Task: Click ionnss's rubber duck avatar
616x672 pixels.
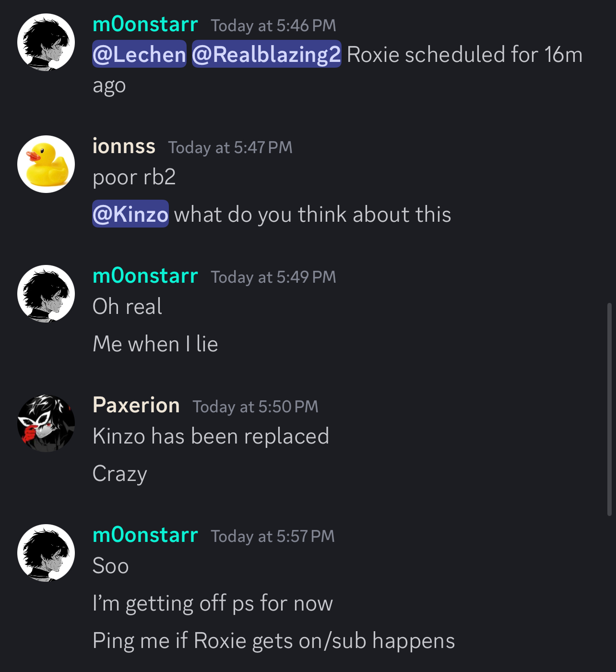Action: point(46,164)
